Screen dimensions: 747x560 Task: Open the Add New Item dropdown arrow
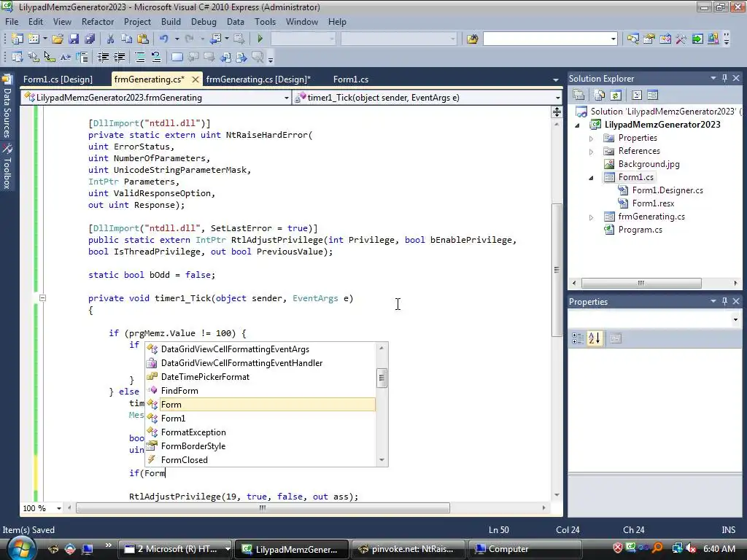point(44,39)
